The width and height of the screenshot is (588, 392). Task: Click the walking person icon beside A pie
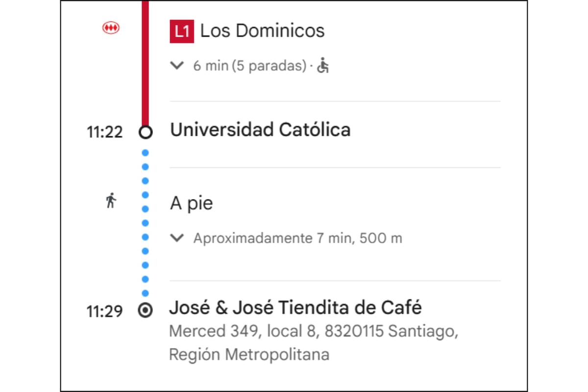pyautogui.click(x=111, y=201)
